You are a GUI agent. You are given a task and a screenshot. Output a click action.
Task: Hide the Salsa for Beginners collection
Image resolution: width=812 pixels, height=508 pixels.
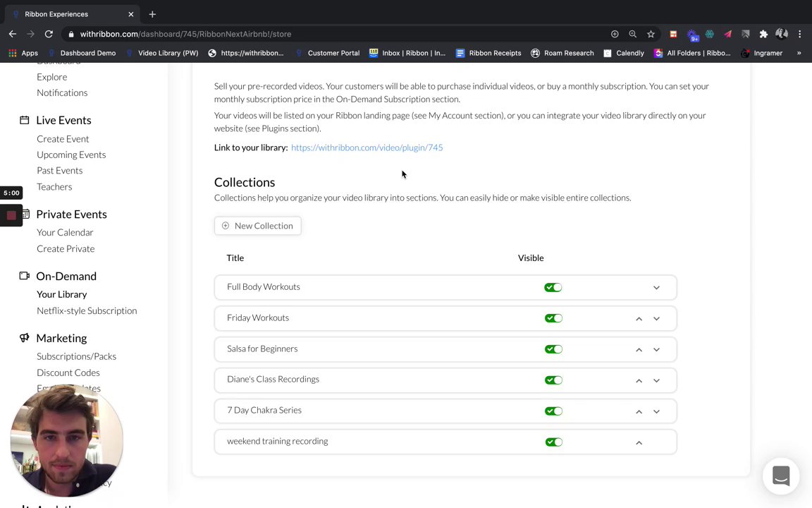point(553,349)
